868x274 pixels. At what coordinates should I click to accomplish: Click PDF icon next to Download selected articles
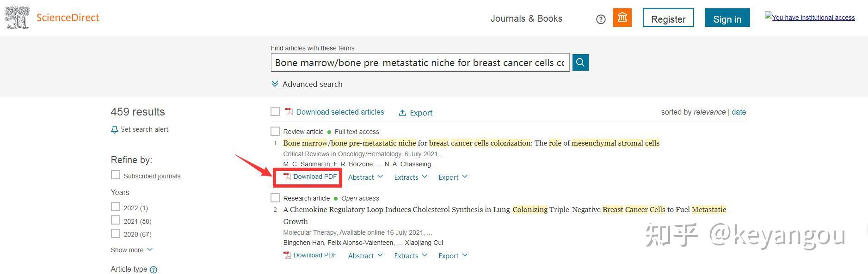point(289,112)
